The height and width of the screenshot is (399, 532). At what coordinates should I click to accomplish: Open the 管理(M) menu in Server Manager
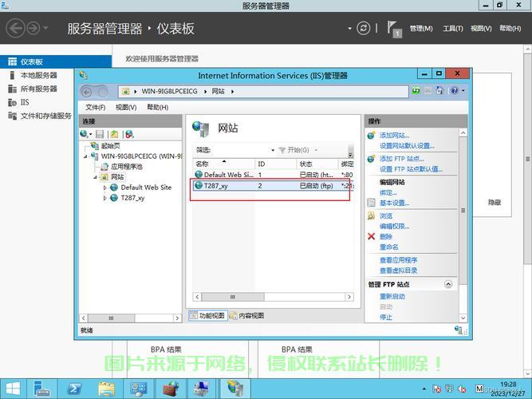(421, 29)
